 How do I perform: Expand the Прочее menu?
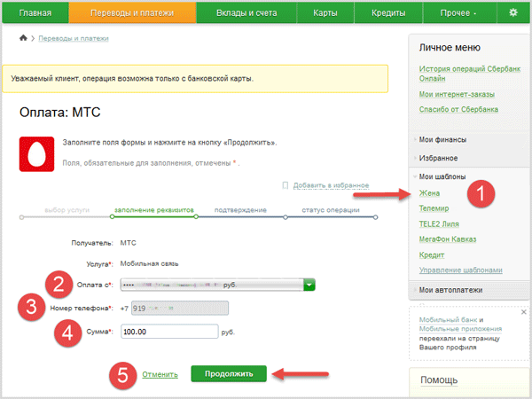(458, 13)
